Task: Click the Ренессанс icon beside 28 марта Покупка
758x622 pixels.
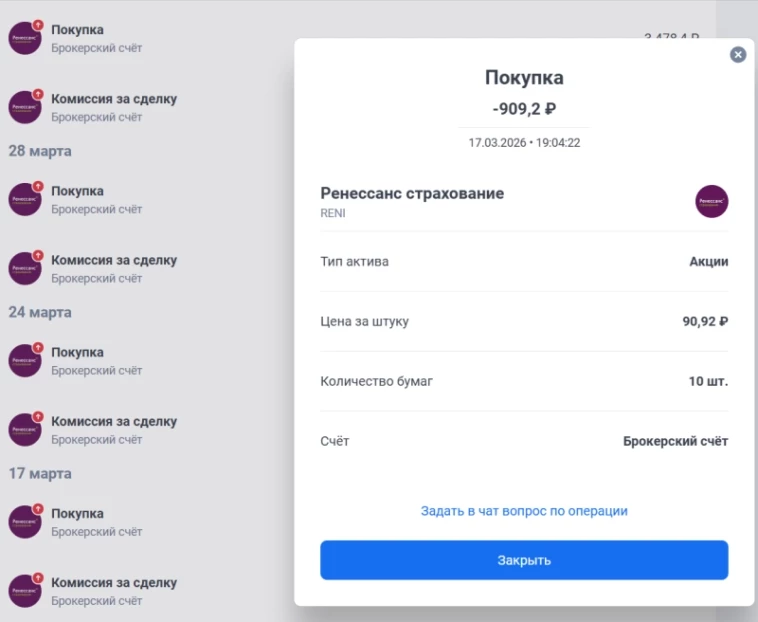Action: tap(25, 199)
